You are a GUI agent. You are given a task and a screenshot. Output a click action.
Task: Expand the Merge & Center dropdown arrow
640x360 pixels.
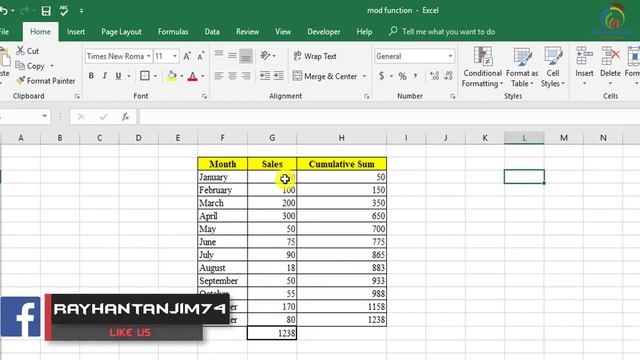tap(364, 76)
